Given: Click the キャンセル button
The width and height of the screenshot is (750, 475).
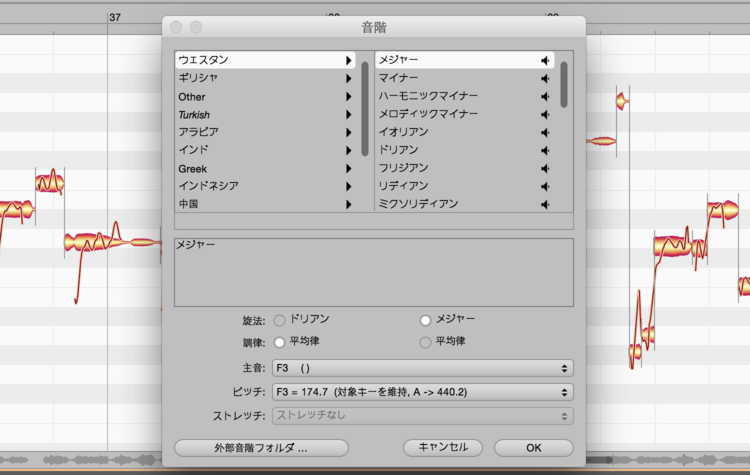Looking at the screenshot, I should coord(443,448).
